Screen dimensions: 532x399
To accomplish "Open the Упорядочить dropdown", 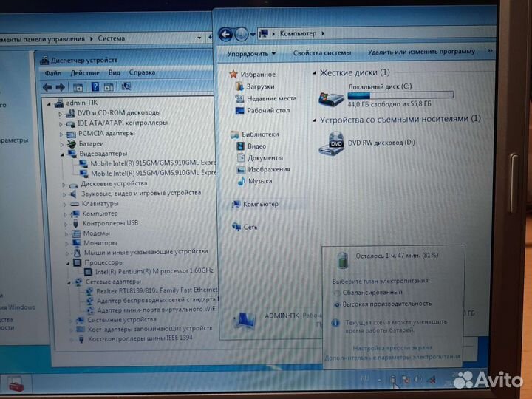I will click(251, 54).
